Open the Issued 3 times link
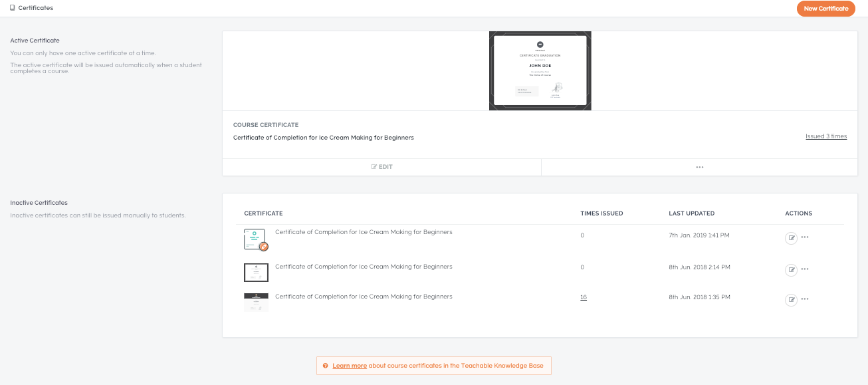 (826, 136)
